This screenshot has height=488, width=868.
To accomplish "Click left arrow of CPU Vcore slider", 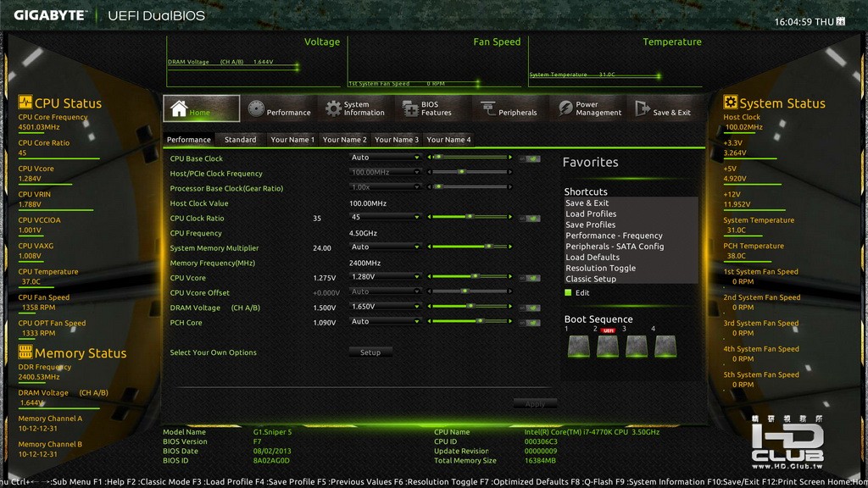I will pyautogui.click(x=429, y=277).
